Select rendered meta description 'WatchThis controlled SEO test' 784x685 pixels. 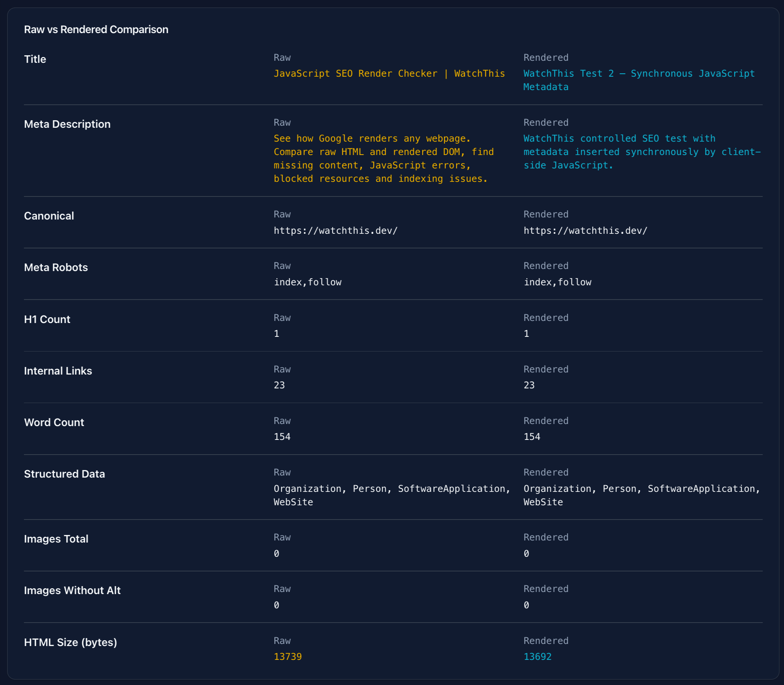pyautogui.click(x=642, y=152)
